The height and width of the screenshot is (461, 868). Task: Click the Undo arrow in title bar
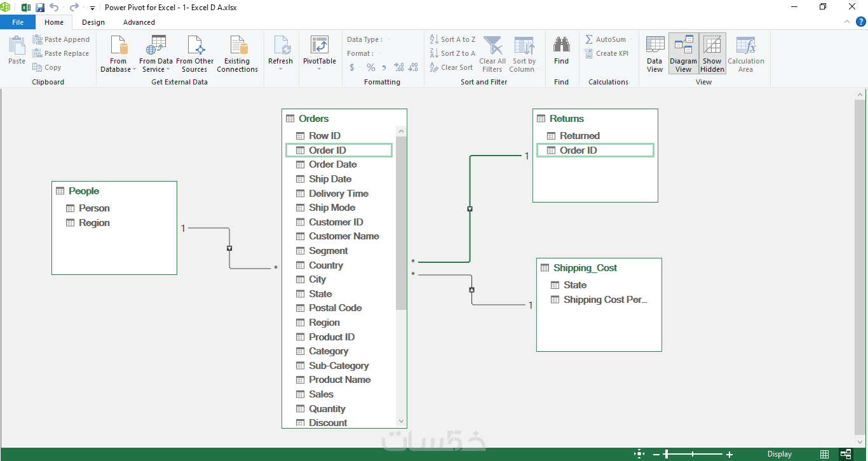[x=54, y=8]
